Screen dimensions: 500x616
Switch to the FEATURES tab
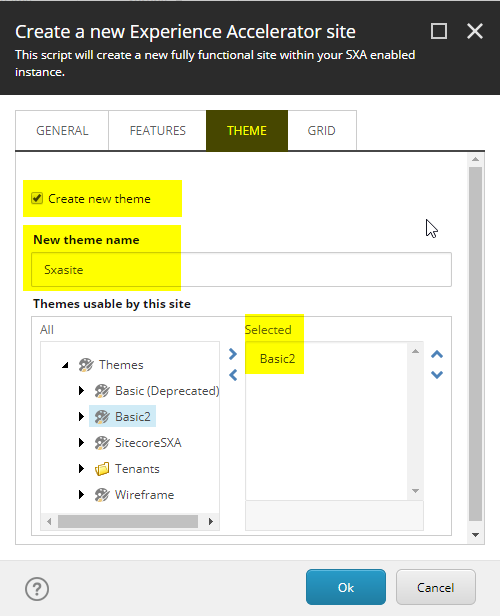tap(158, 130)
